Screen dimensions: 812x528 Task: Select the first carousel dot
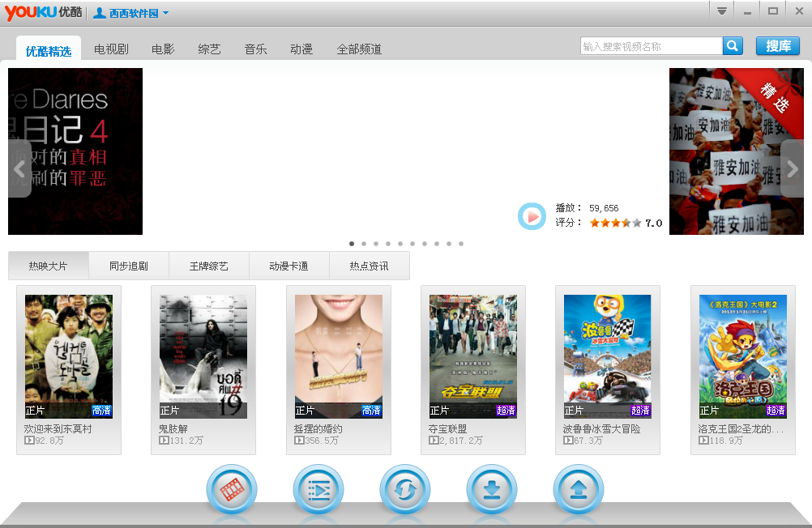point(352,243)
